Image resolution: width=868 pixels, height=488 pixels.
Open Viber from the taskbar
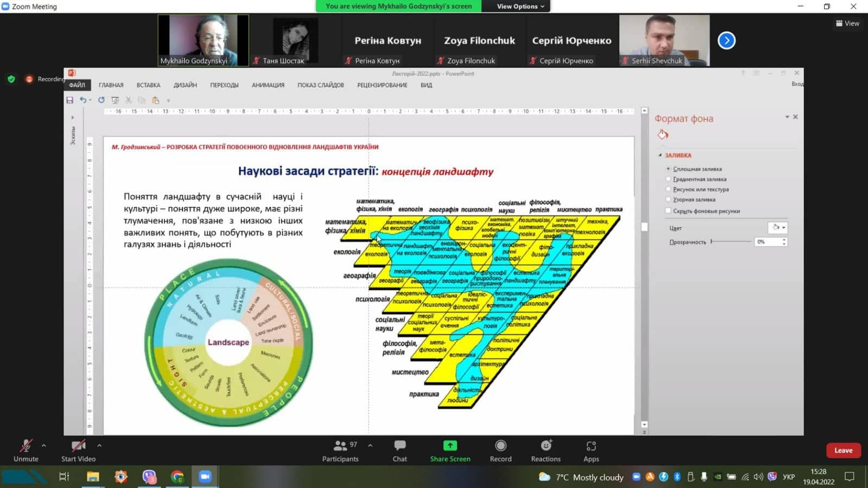tap(149, 477)
